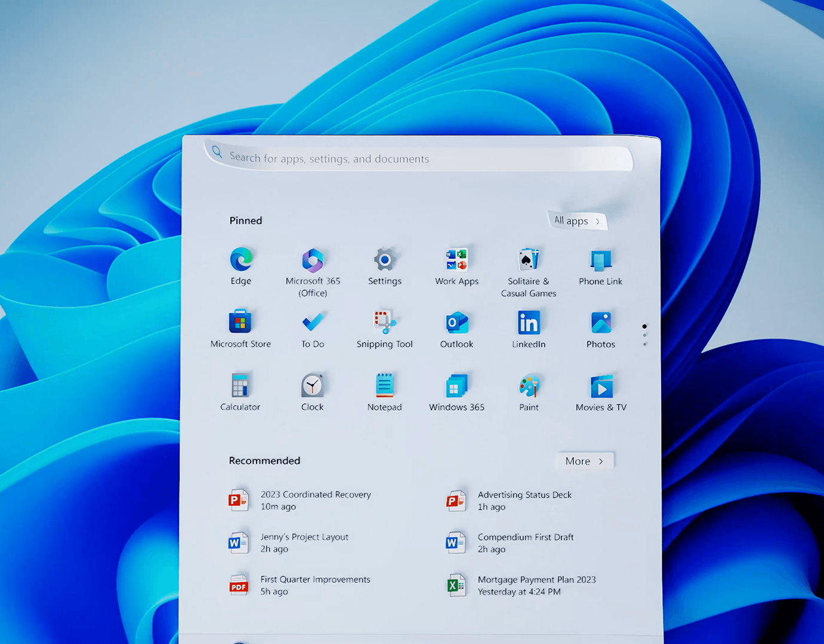Open the LinkedIn app icon

pyautogui.click(x=529, y=323)
